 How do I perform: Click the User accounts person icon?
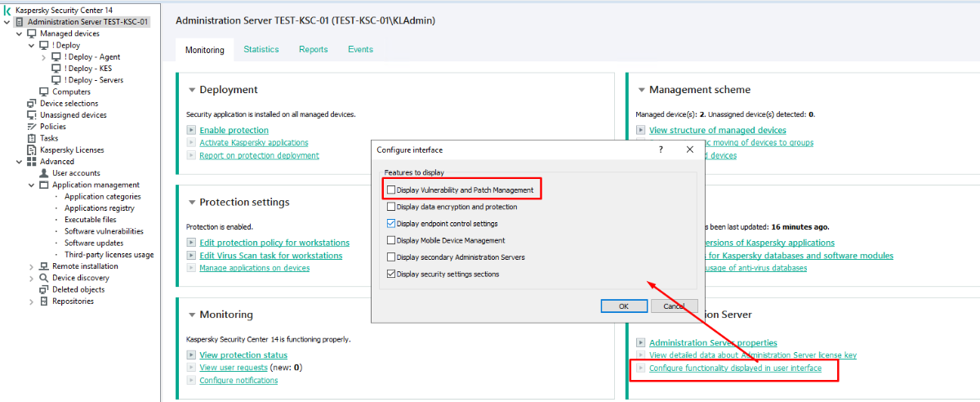44,173
